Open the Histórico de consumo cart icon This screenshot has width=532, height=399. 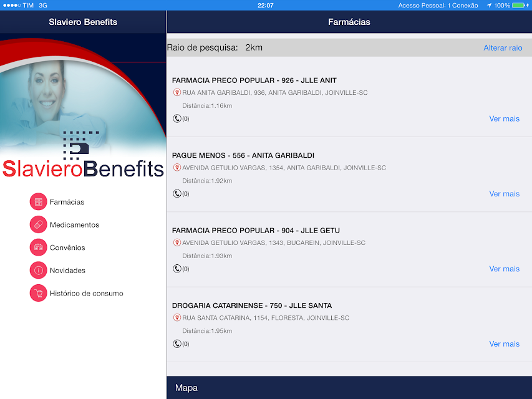click(38, 293)
